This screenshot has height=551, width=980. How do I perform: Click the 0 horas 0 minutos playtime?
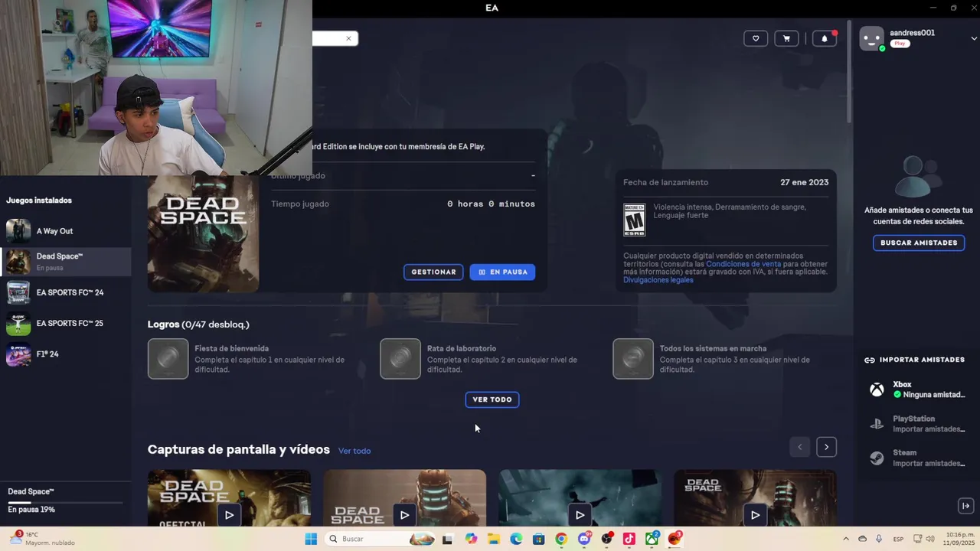tap(491, 204)
